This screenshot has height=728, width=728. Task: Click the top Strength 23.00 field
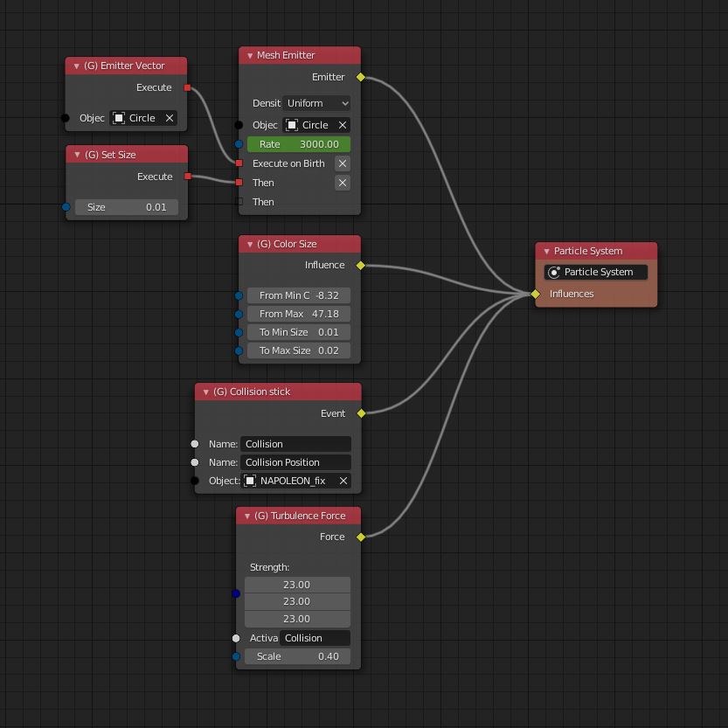pyautogui.click(x=297, y=585)
